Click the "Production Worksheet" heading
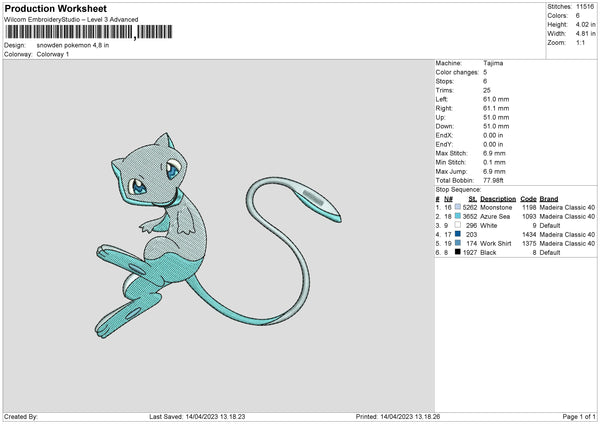Image resolution: width=600 pixels, height=424 pixels. [55, 8]
